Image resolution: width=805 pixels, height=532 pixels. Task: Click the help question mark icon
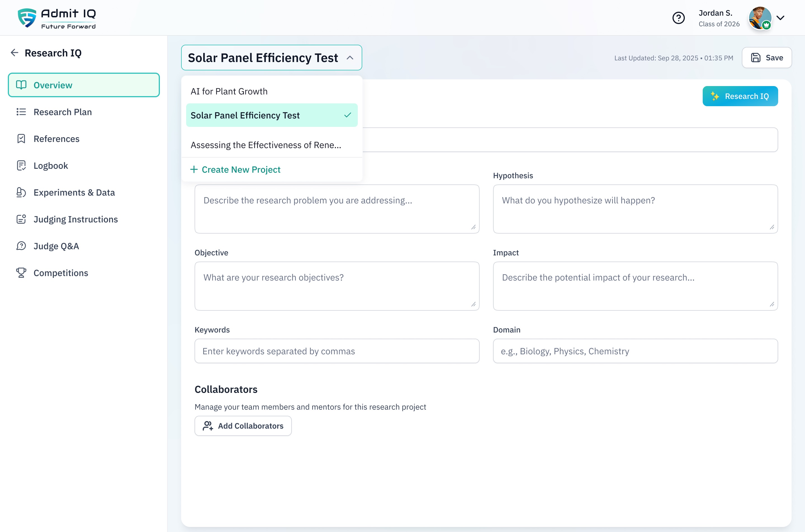tap(678, 18)
